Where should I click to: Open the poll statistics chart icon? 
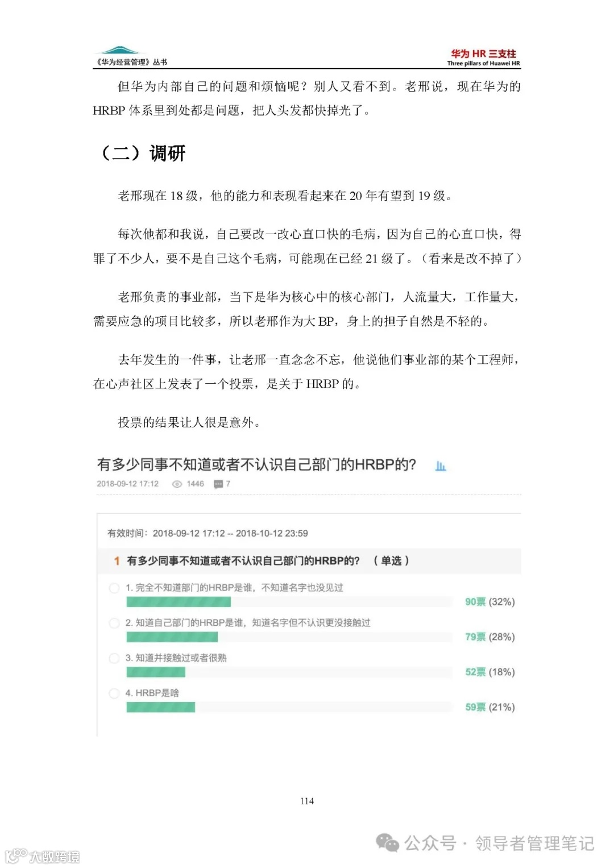441,464
